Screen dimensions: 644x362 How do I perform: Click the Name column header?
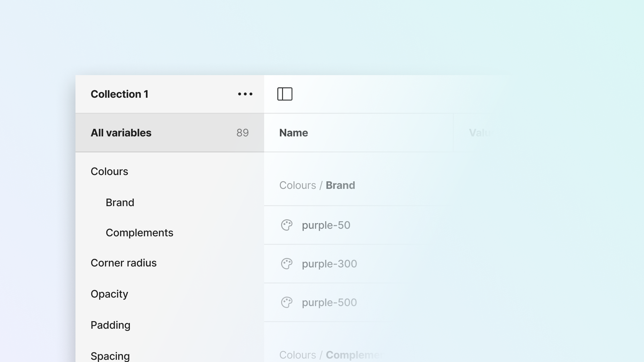(294, 133)
